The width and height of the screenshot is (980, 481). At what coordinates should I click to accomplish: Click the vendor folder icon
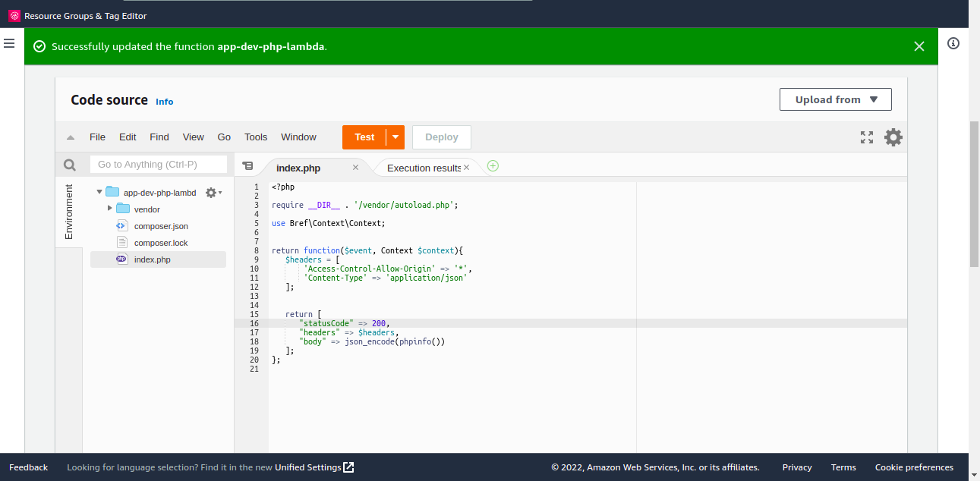(123, 209)
